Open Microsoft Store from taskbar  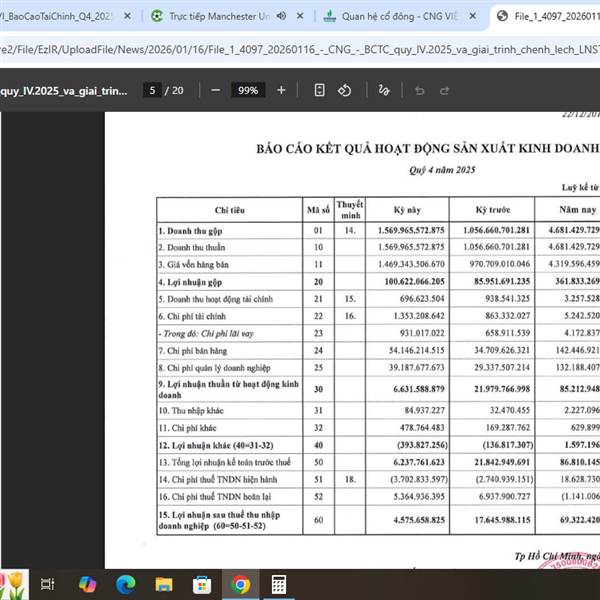click(202, 584)
